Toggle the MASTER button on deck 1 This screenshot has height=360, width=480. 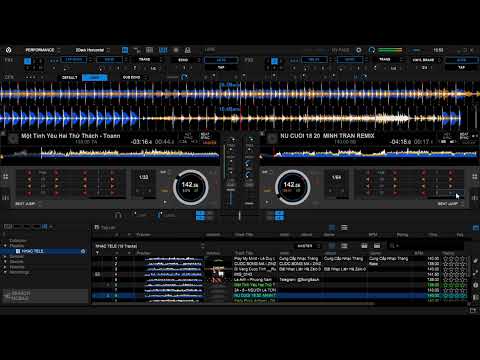click(x=209, y=143)
